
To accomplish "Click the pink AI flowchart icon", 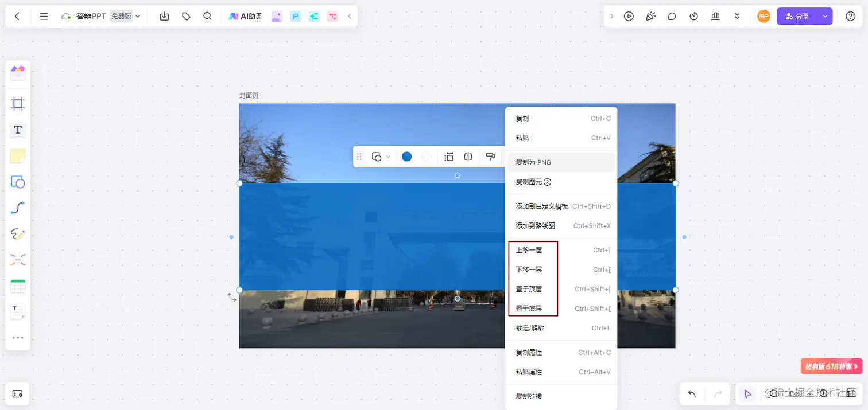I will 332,17.
